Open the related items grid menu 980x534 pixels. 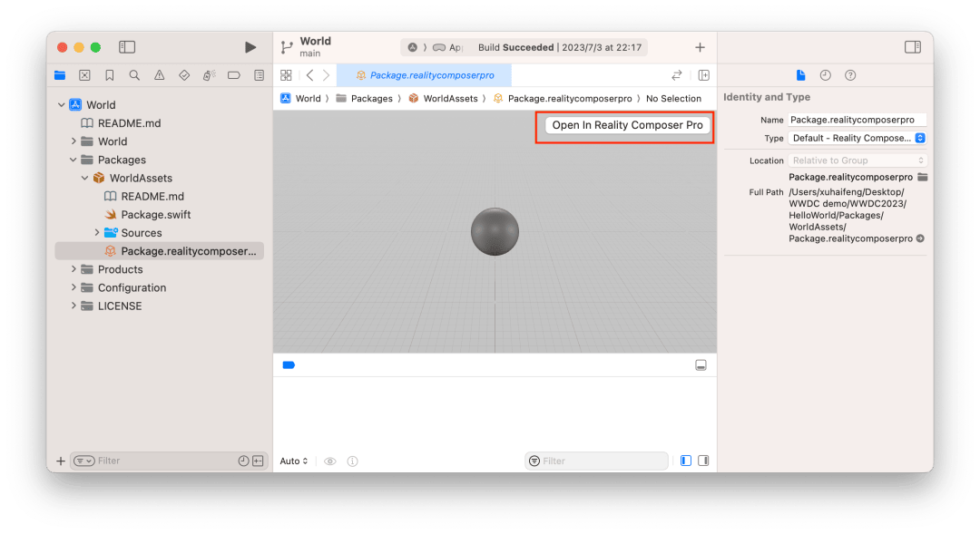click(286, 75)
